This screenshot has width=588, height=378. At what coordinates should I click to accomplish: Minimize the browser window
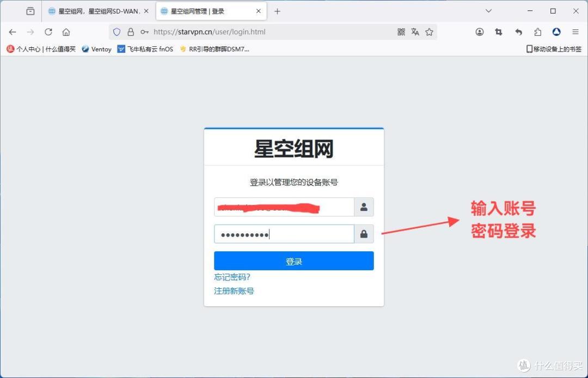[530, 11]
